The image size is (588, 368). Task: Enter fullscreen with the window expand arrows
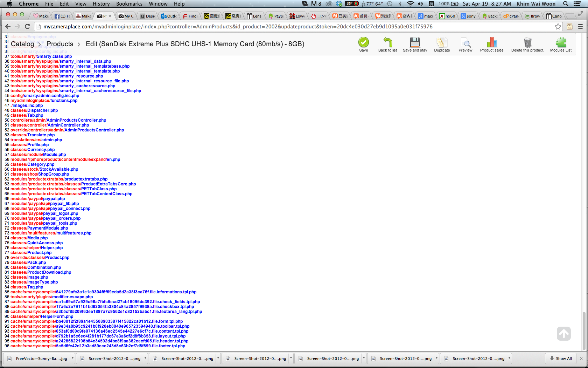coord(580,14)
